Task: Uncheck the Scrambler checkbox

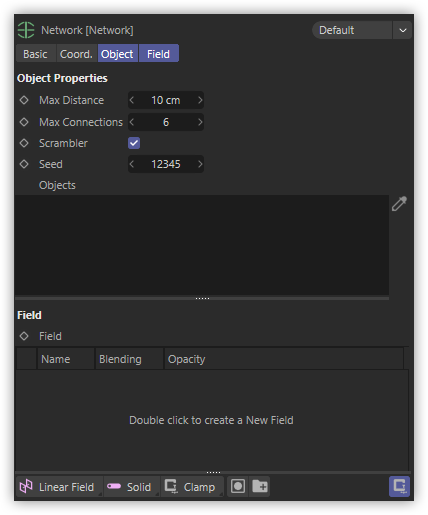Action: (x=134, y=143)
